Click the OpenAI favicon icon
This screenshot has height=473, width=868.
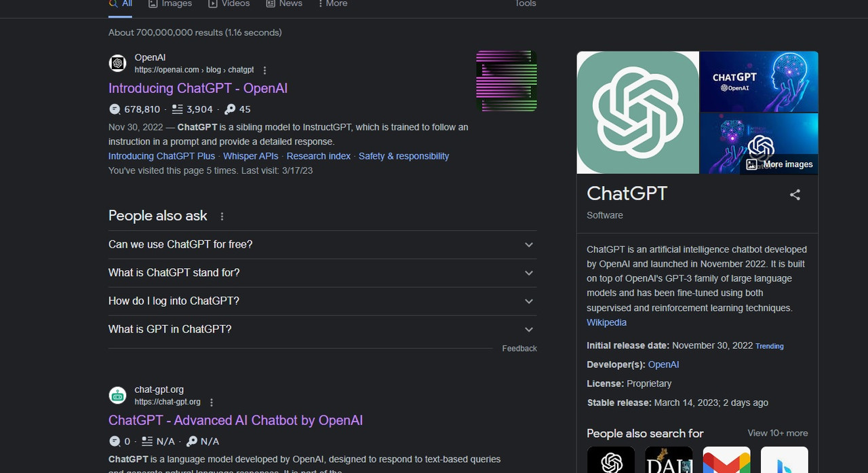point(118,63)
